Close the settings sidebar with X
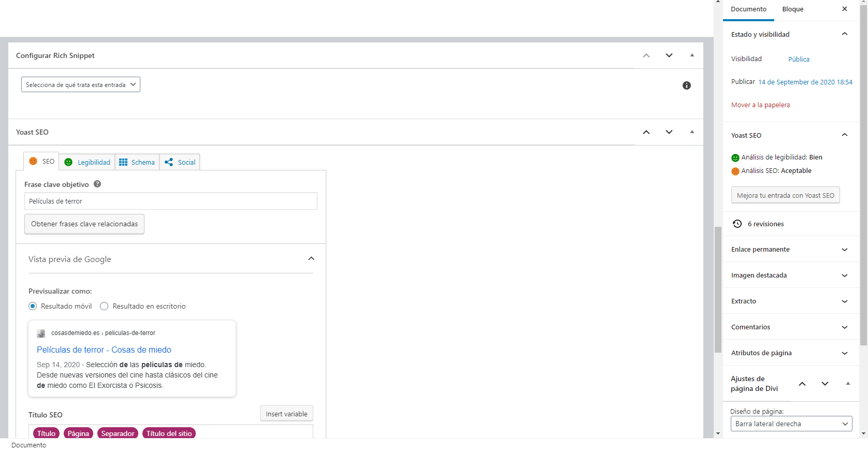 click(x=845, y=9)
